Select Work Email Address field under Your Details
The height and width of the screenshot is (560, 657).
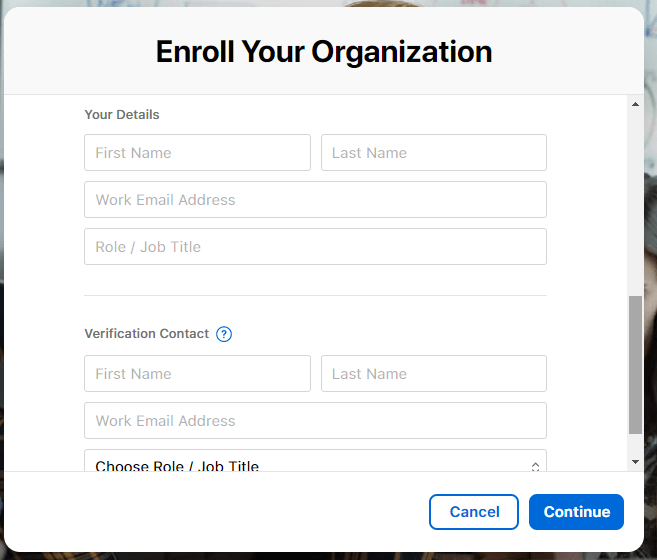(x=315, y=200)
